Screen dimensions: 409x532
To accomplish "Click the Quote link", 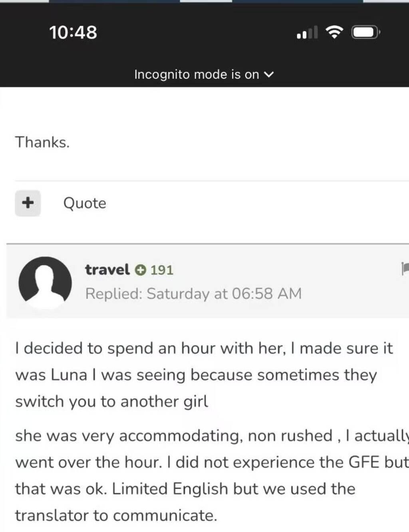I will tap(85, 203).
